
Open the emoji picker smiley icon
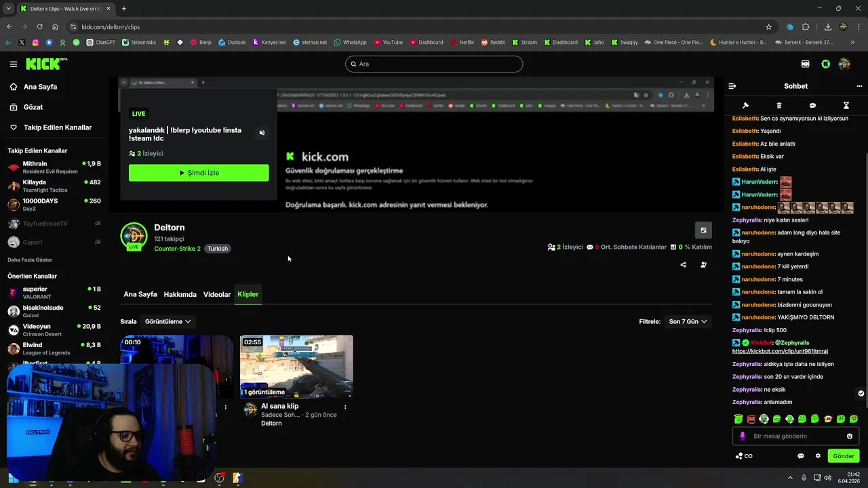[x=849, y=436]
